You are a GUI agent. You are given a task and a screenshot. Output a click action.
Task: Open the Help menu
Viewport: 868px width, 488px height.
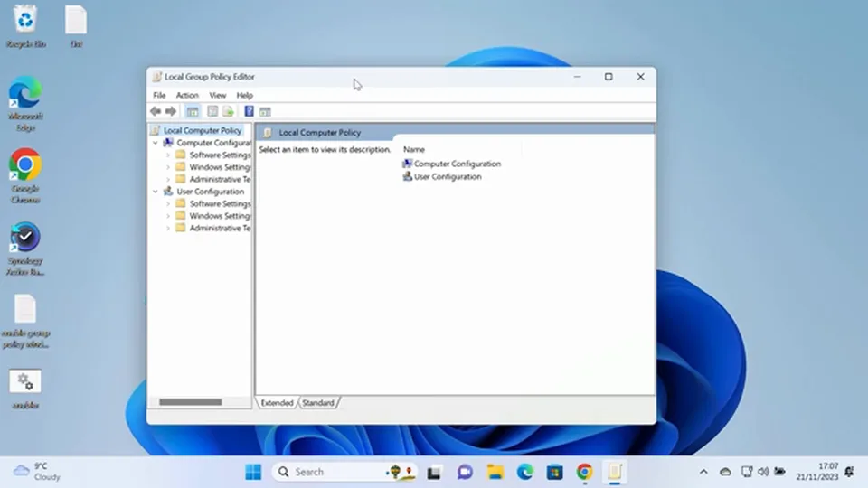tap(244, 95)
